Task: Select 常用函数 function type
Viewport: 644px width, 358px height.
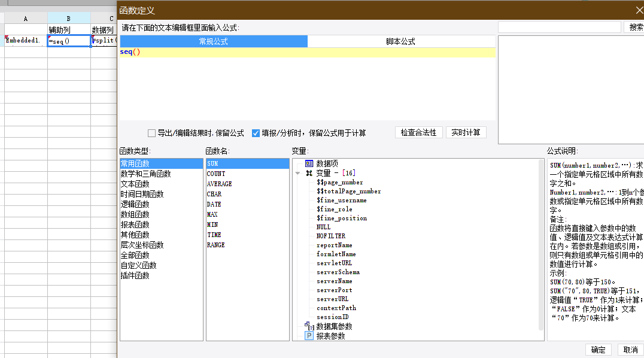Action: point(162,163)
